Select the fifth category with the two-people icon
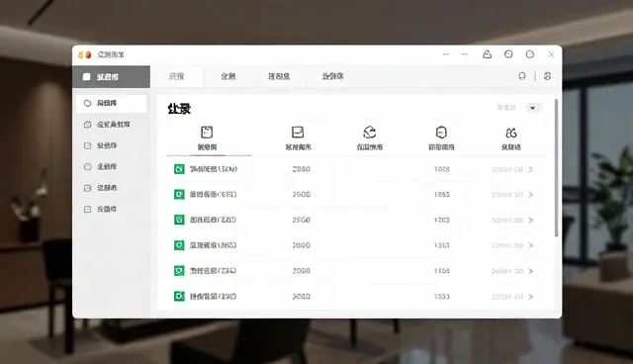This screenshot has height=364, width=633. click(511, 138)
